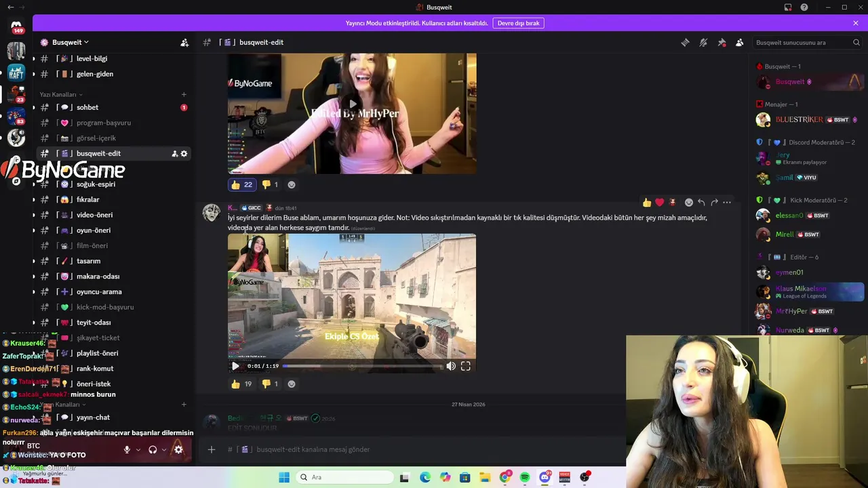Reply to message via toolbar arrow
The height and width of the screenshot is (488, 868).
pyautogui.click(x=701, y=202)
